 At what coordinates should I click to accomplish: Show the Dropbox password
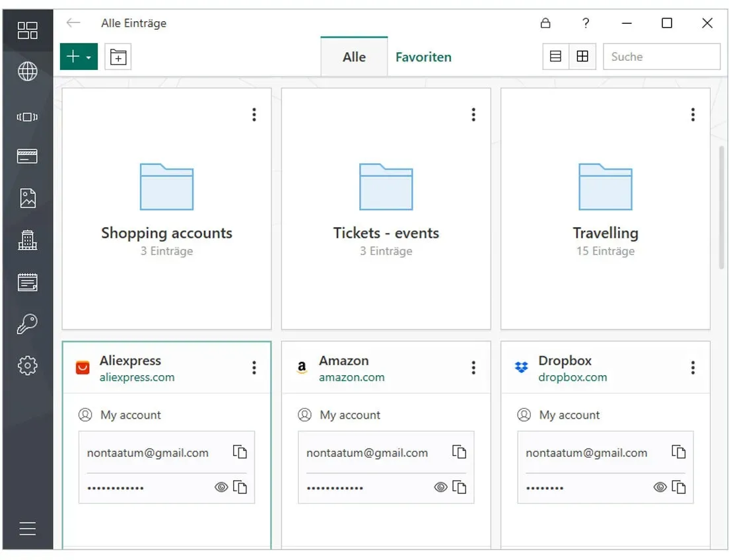[x=660, y=487]
